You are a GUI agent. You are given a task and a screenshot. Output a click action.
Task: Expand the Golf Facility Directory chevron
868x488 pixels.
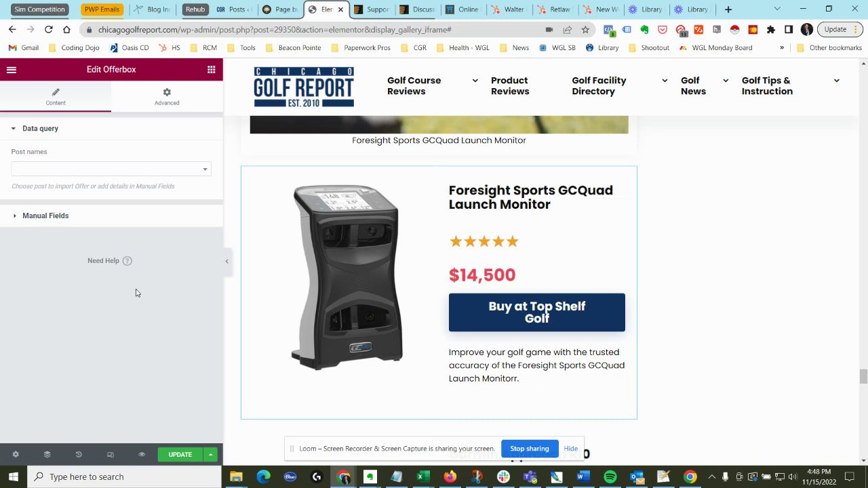tap(665, 81)
